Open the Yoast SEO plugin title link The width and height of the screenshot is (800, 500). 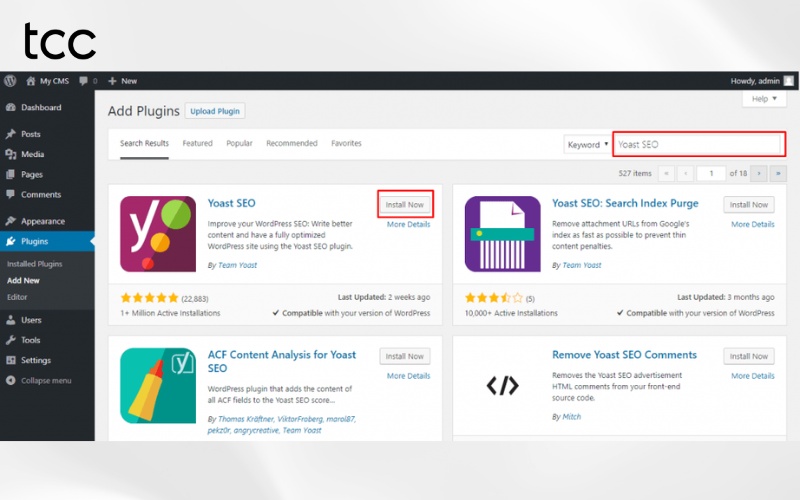click(232, 203)
